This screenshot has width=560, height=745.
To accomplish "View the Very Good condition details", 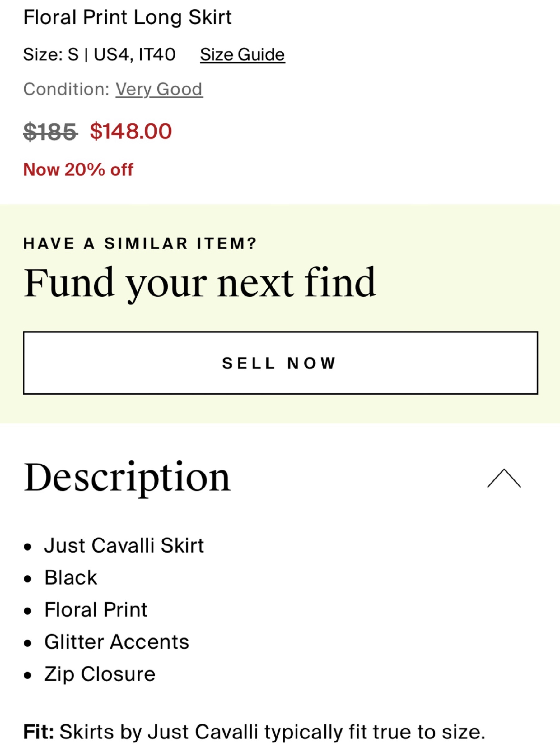I will (x=159, y=90).
